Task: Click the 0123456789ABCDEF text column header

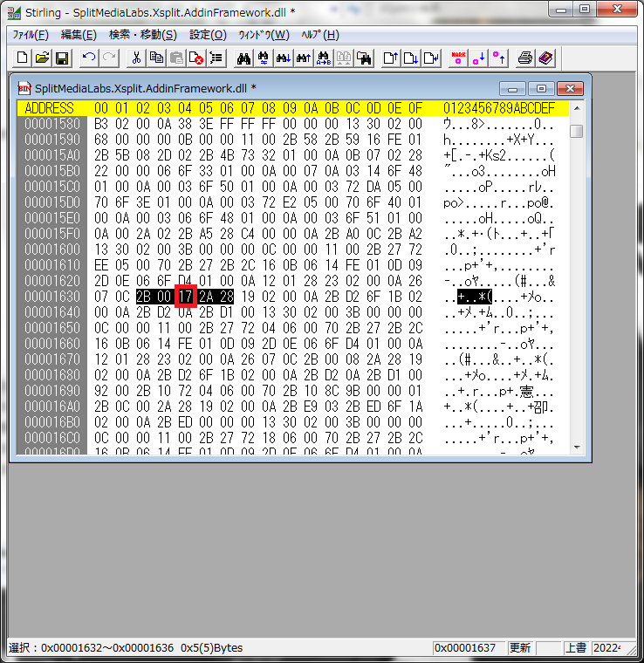Action: click(499, 108)
